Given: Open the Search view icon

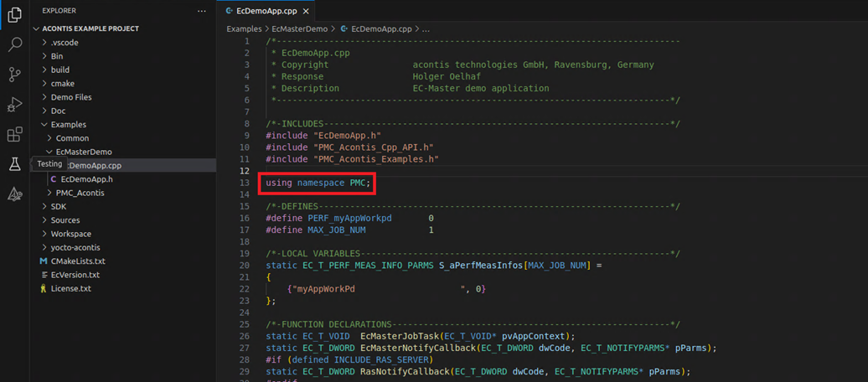Looking at the screenshot, I should 14,45.
